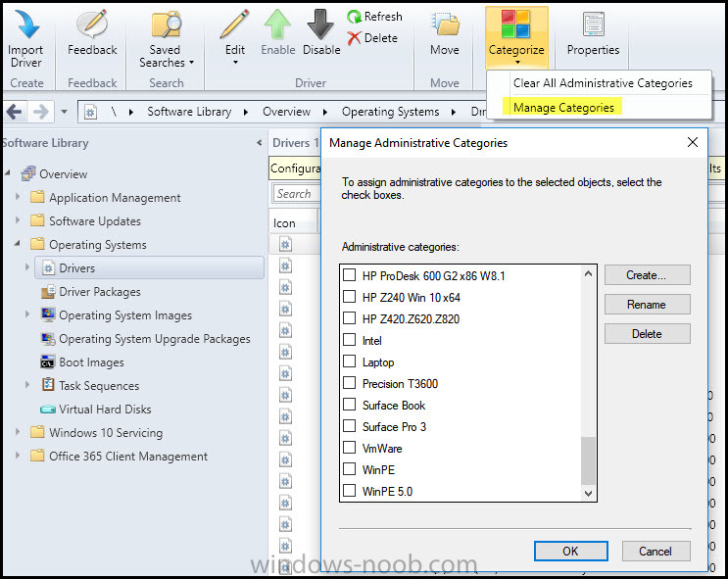Screen dimensions: 728x579
Task: Check the Laptop category checkbox
Action: pos(349,362)
